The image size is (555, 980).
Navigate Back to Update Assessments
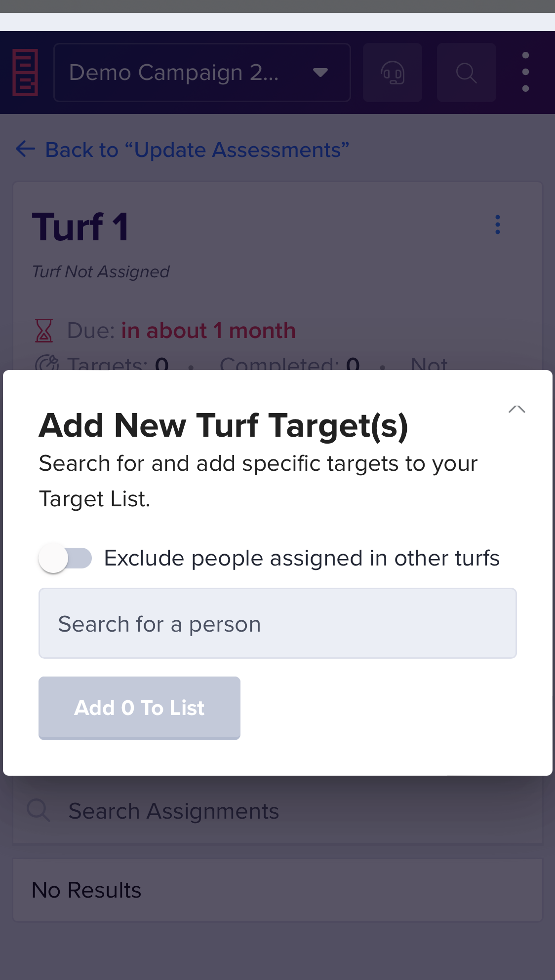(197, 150)
